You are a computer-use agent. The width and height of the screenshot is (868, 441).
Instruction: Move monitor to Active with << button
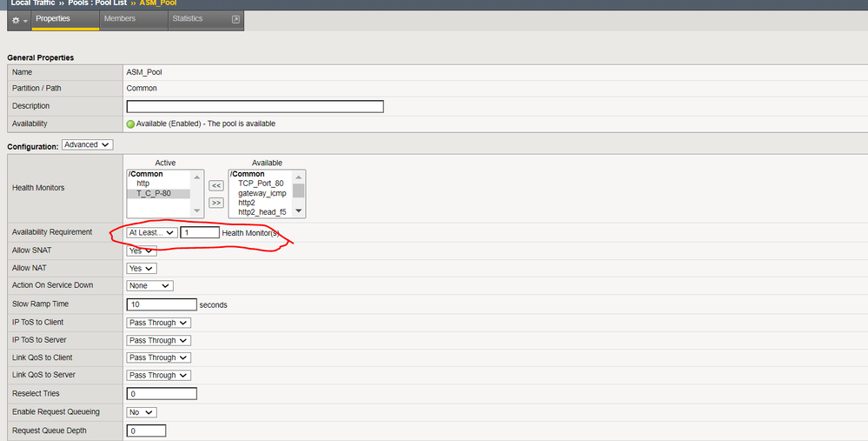[215, 185]
